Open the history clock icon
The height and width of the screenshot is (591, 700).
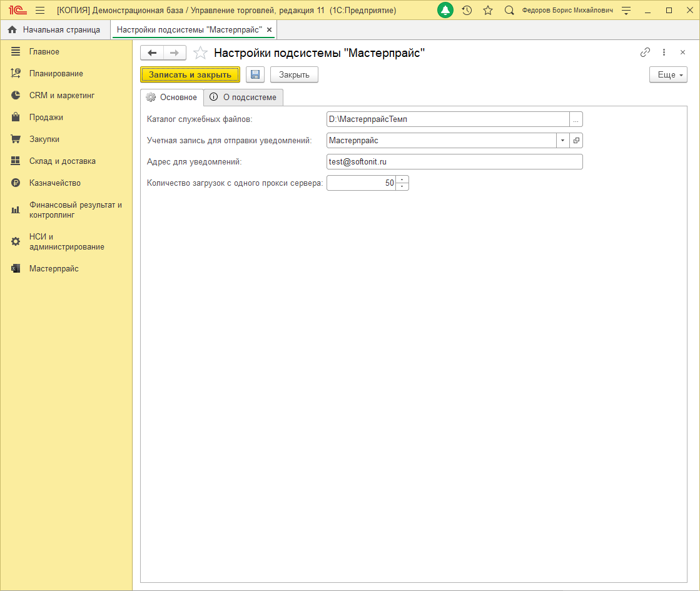point(467,11)
